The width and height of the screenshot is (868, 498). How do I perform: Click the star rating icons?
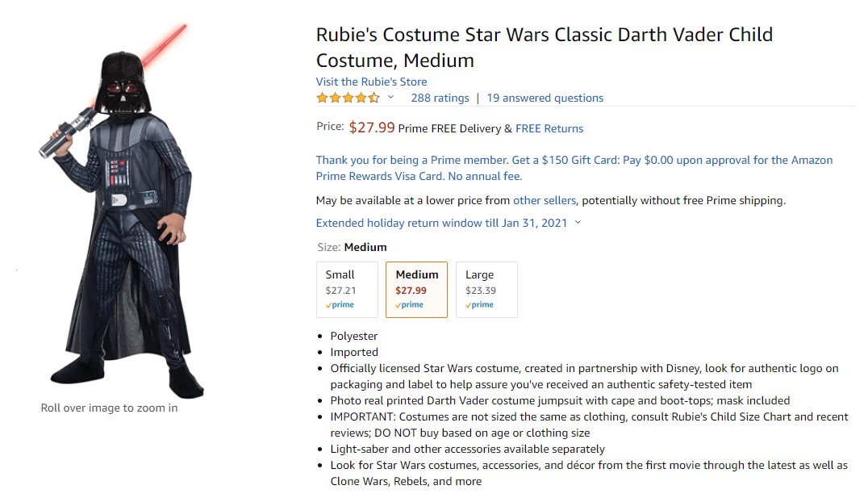pyautogui.click(x=348, y=98)
